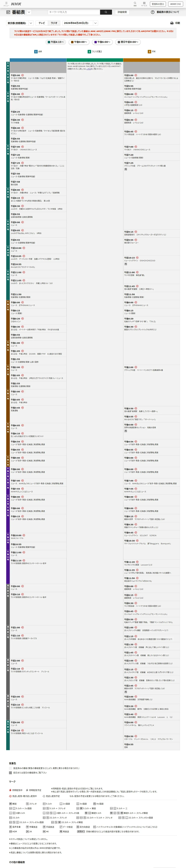Focus the キーワードを入力 search field
This screenshot has width=186, height=868.
pos(74,12)
